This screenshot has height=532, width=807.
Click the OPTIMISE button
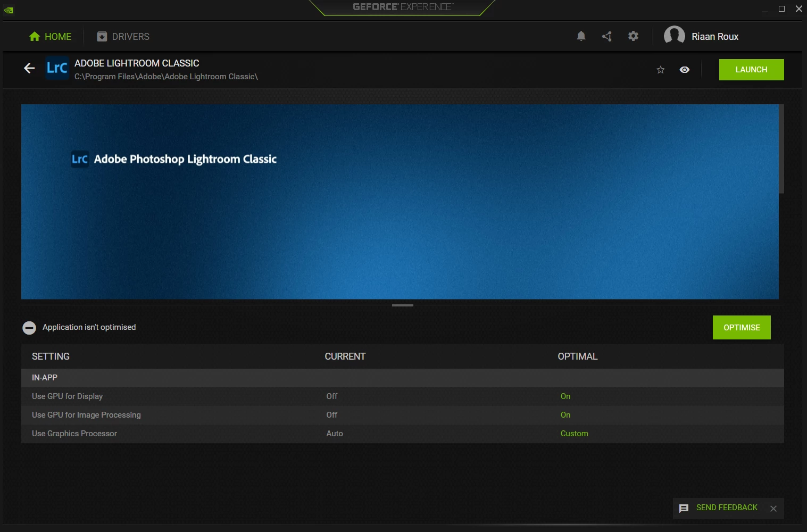742,328
